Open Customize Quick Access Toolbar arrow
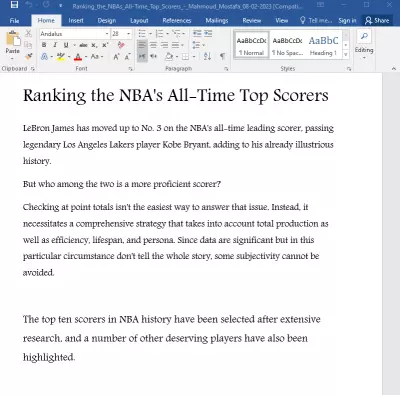This screenshot has width=400, height=395. pos(60,5)
